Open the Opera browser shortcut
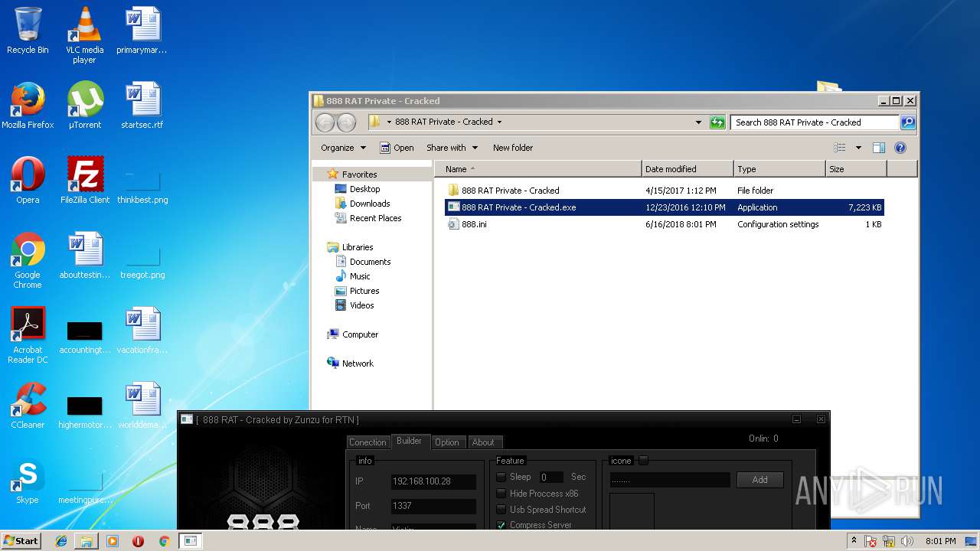Viewport: 980px width, 551px height. (x=28, y=181)
